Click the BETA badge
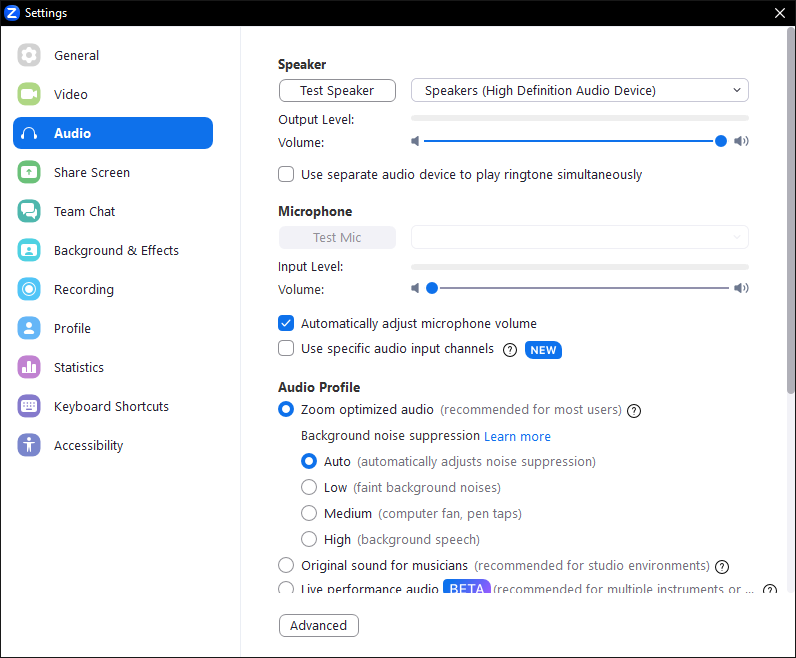 (x=467, y=587)
